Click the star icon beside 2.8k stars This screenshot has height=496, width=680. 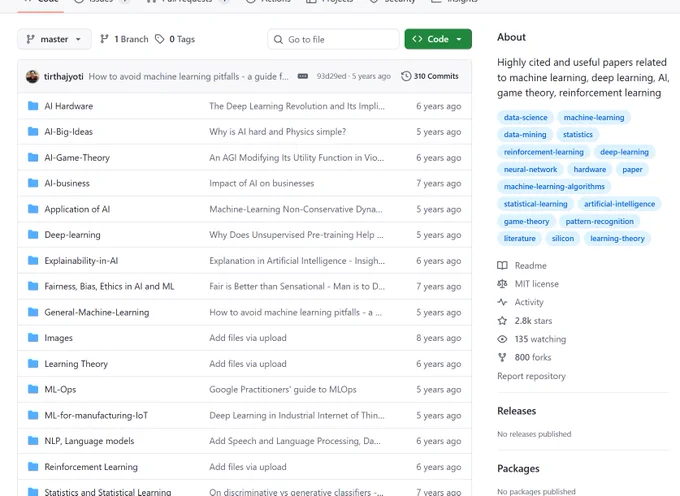[x=502, y=321]
